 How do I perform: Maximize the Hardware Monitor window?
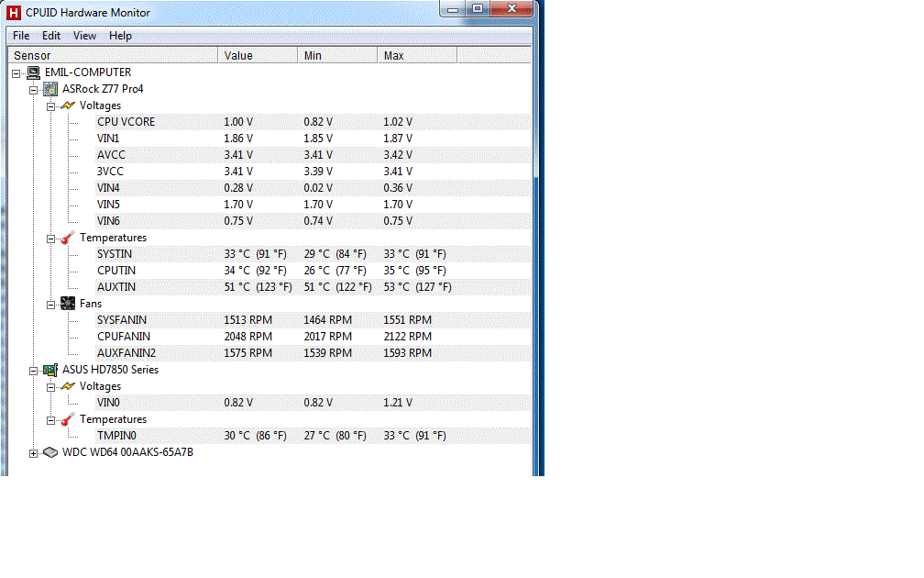(x=478, y=9)
